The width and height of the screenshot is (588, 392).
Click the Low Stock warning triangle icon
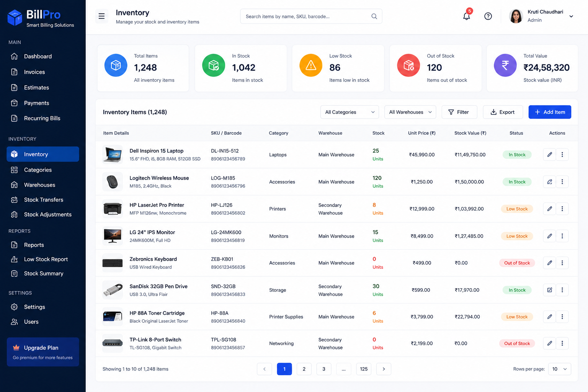point(311,65)
